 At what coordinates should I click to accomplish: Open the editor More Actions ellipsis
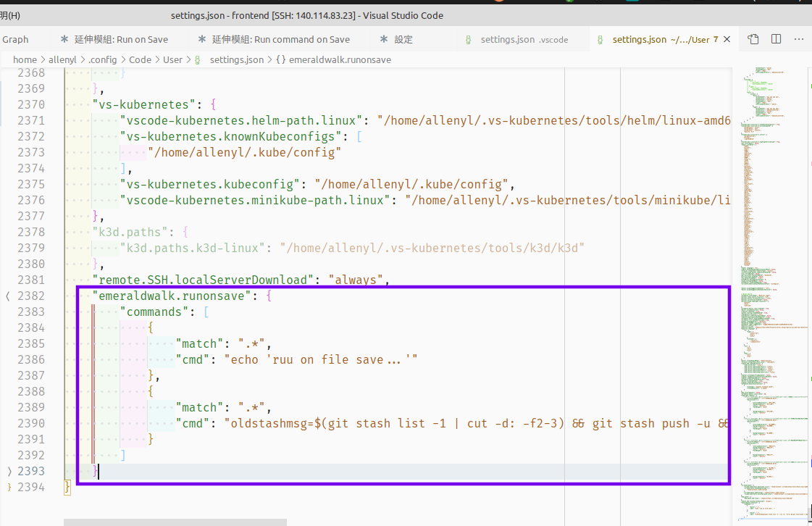point(799,39)
